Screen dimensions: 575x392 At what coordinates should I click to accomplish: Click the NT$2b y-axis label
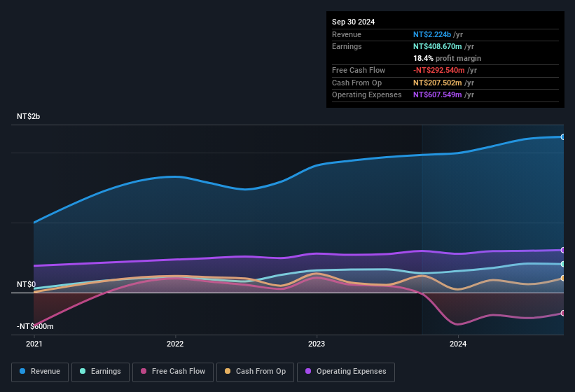coord(28,116)
